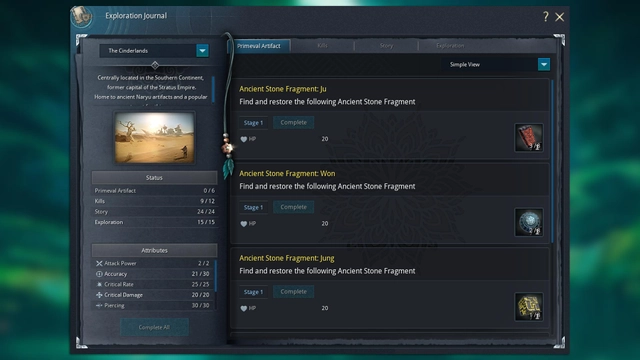
Task: Select the Primeval Artifact 0/6 status row
Action: point(154,191)
